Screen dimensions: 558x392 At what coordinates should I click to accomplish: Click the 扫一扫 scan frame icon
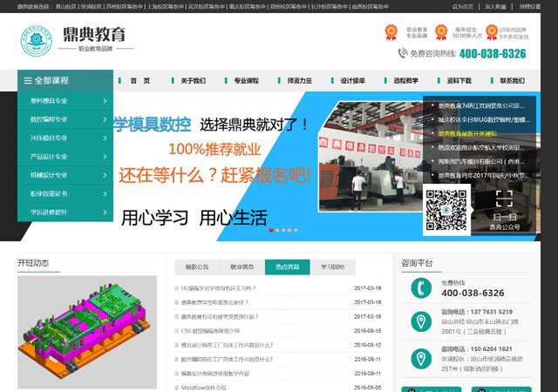[504, 199]
